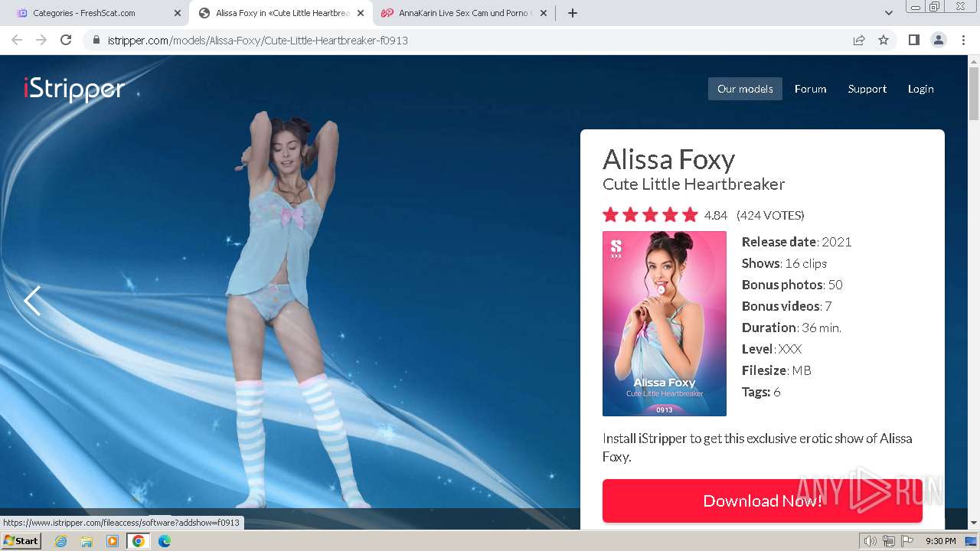The image size is (980, 551).
Task: Switch to the AnnaKarin Live Sex Cam tab
Action: 464,13
